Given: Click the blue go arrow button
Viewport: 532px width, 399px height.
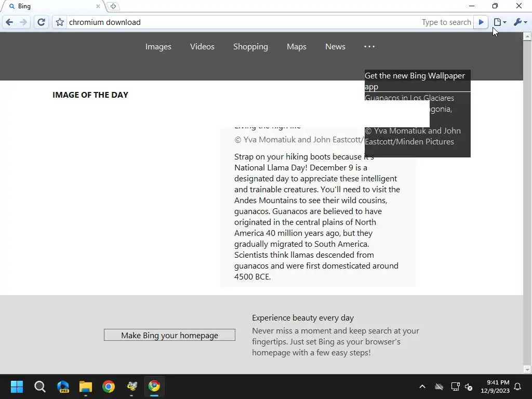Looking at the screenshot, I should [x=481, y=22].
